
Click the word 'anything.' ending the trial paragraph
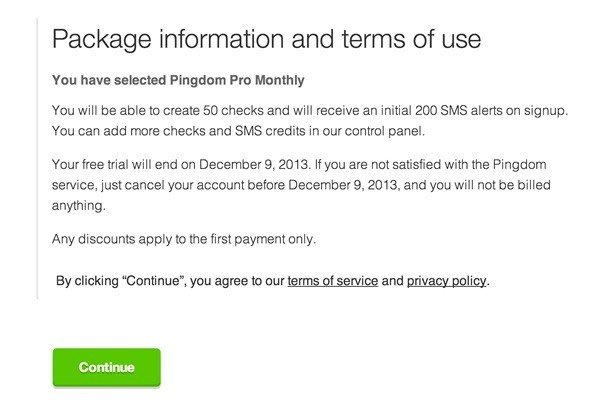coord(79,206)
